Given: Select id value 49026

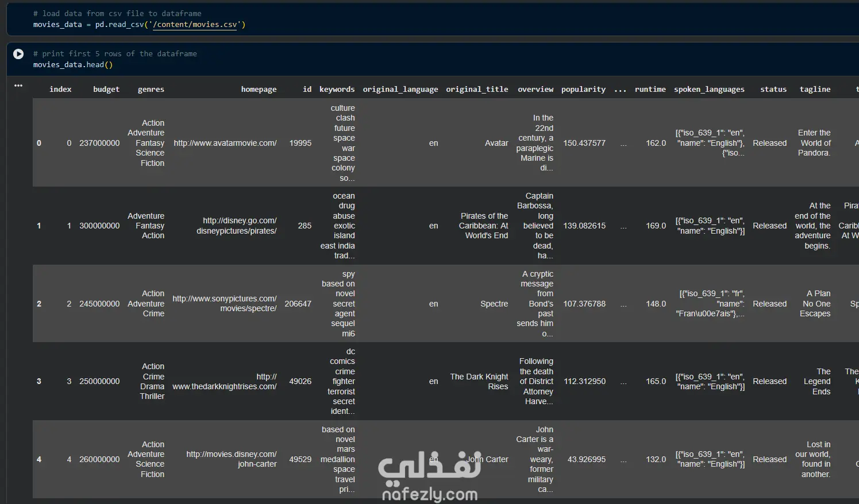Looking at the screenshot, I should click(301, 382).
